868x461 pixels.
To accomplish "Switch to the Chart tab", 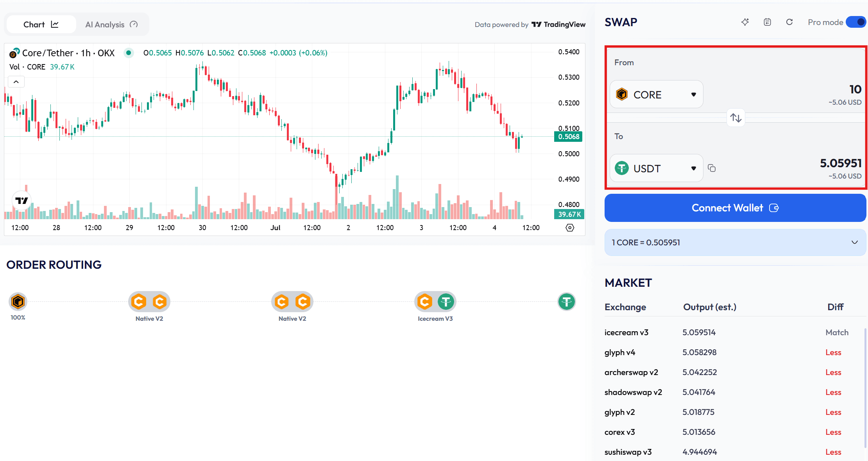I will [41, 25].
